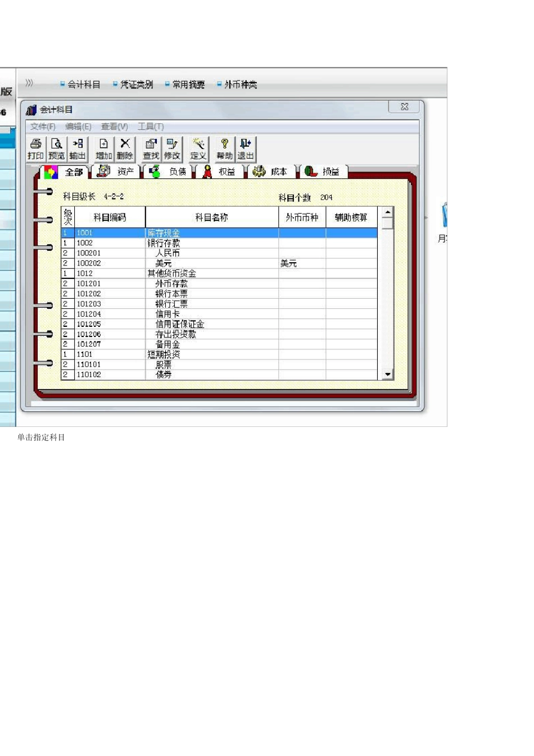534x756 pixels.
Task: Select the 人民币 account row
Action: click(x=219, y=253)
